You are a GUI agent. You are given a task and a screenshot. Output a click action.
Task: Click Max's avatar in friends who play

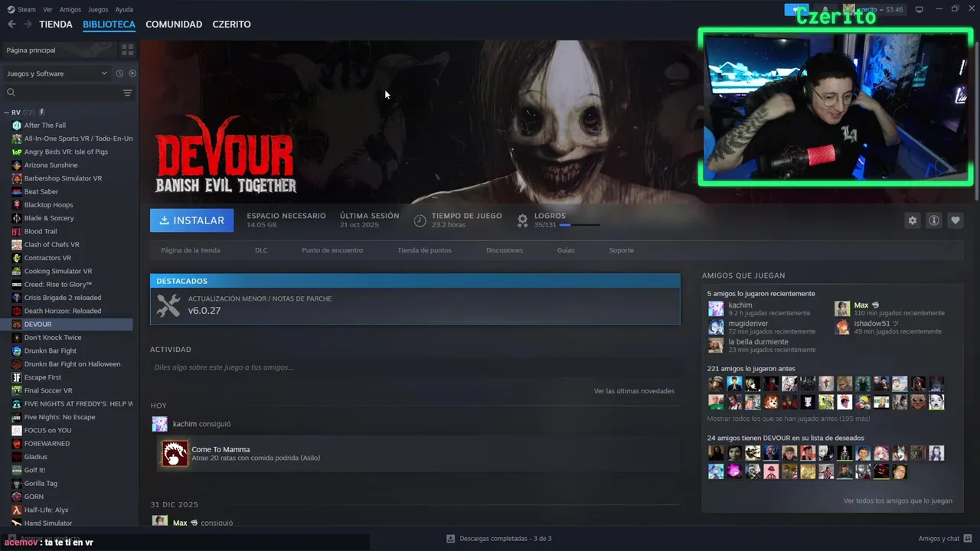click(x=842, y=308)
